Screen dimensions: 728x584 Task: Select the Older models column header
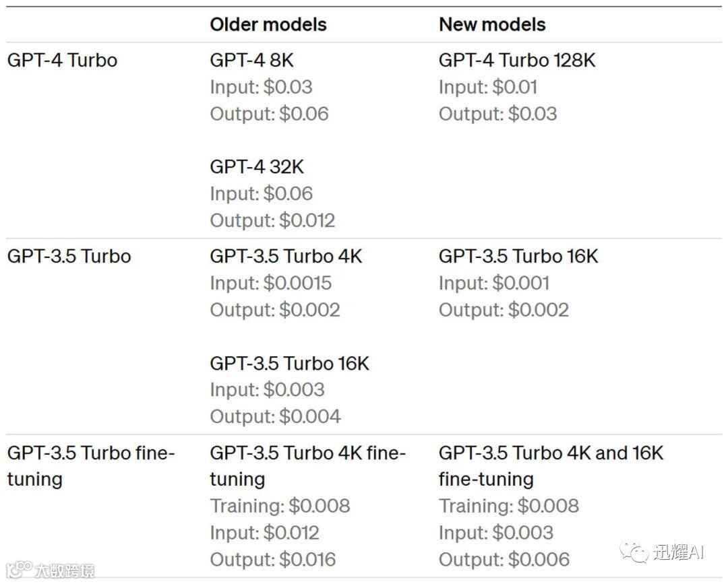click(x=268, y=25)
